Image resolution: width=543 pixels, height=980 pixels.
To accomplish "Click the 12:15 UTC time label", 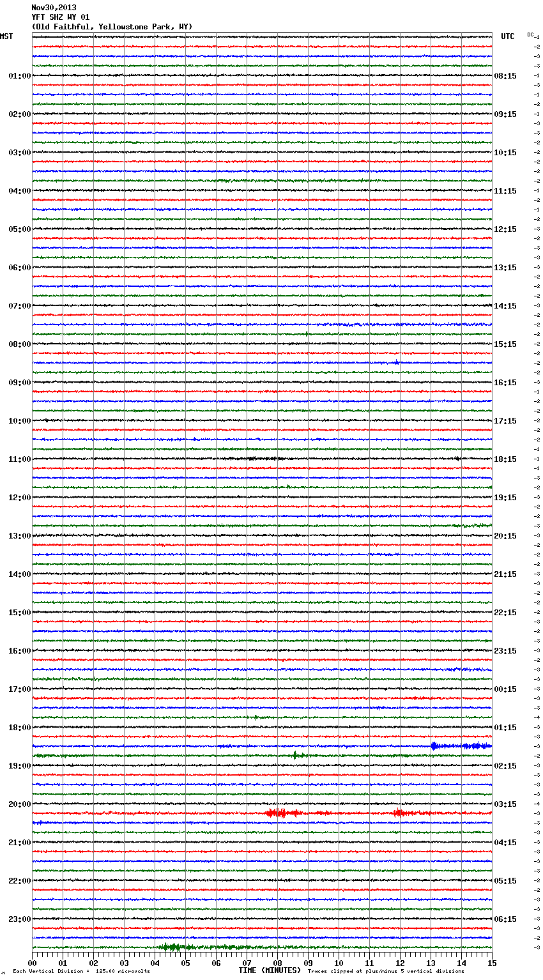I will 505,229.
